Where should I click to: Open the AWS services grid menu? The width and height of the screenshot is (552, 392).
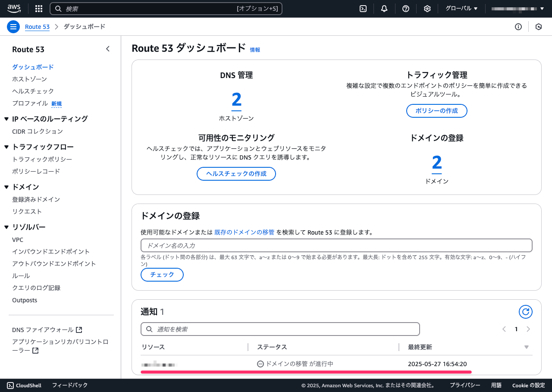click(39, 9)
